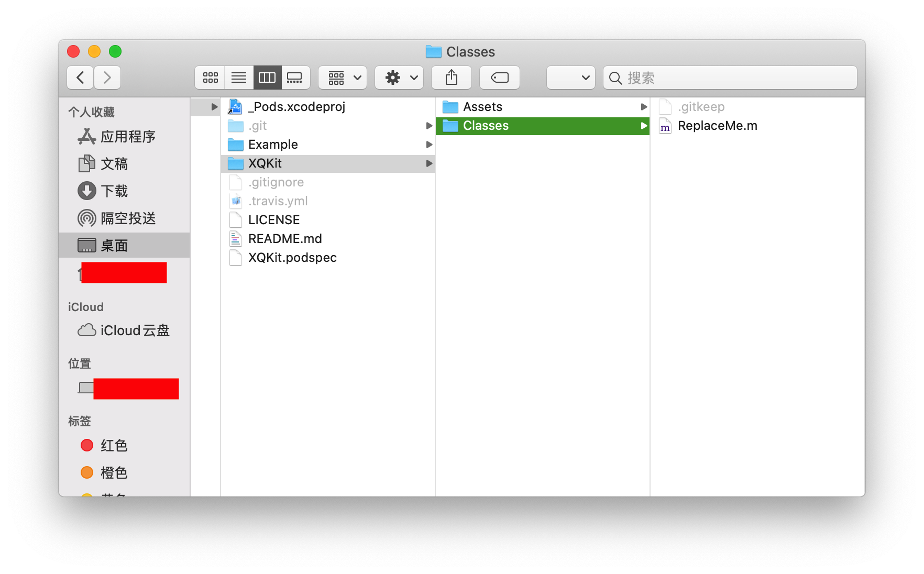Screen dimensions: 924x574
Task: Click arrow in the leftmost column
Action: point(214,107)
